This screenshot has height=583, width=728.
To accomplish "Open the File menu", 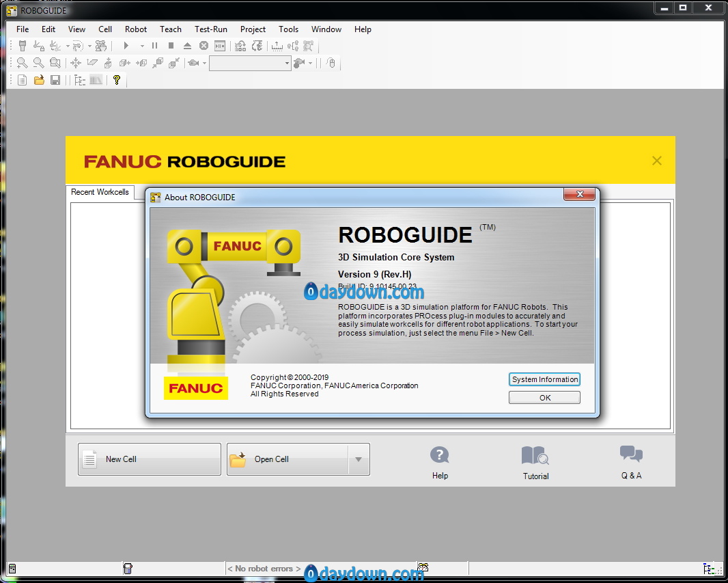I will click(23, 29).
